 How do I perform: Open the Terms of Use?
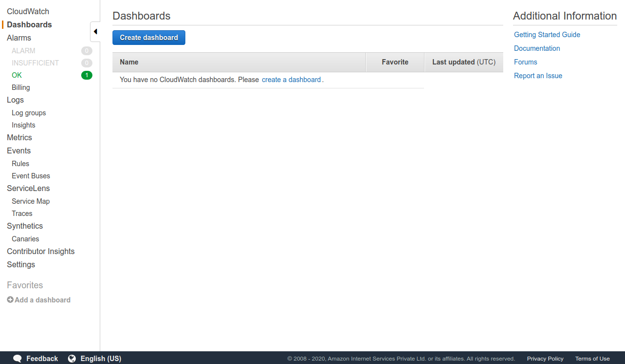(592, 359)
